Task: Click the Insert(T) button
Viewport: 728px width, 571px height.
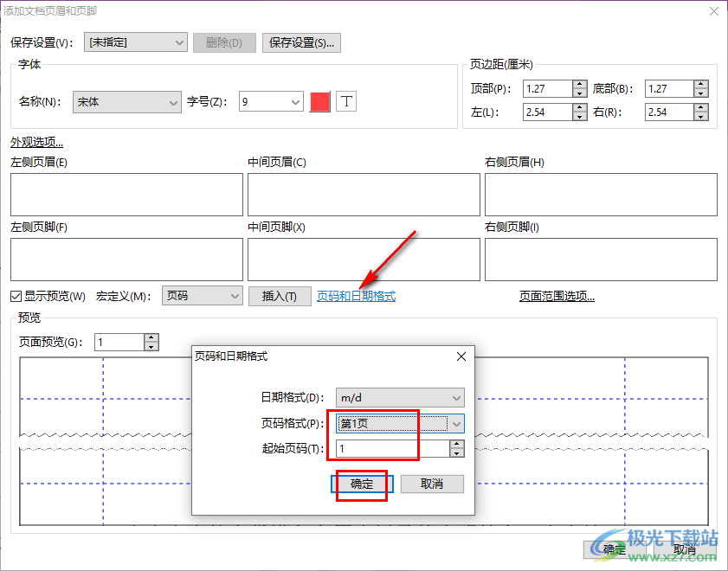Action: [280, 297]
